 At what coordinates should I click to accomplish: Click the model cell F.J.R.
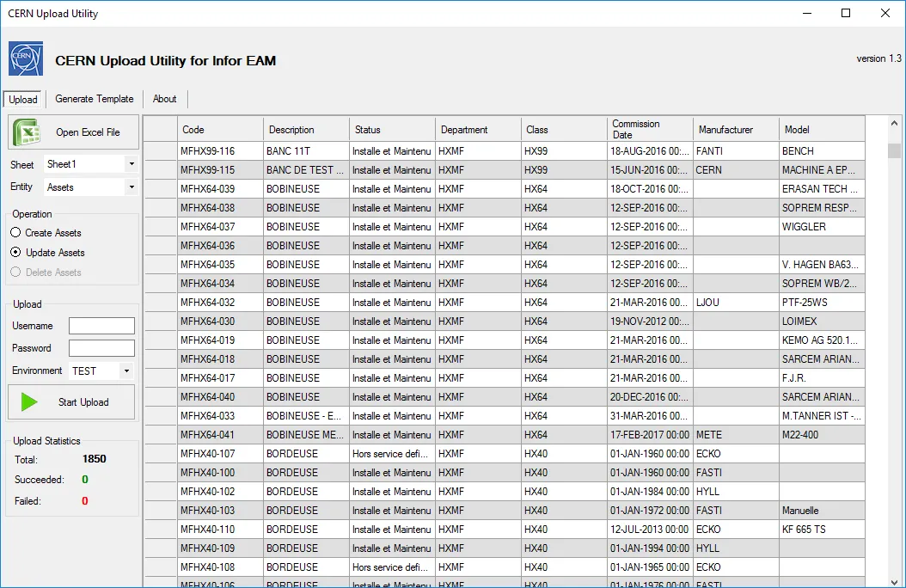point(823,377)
